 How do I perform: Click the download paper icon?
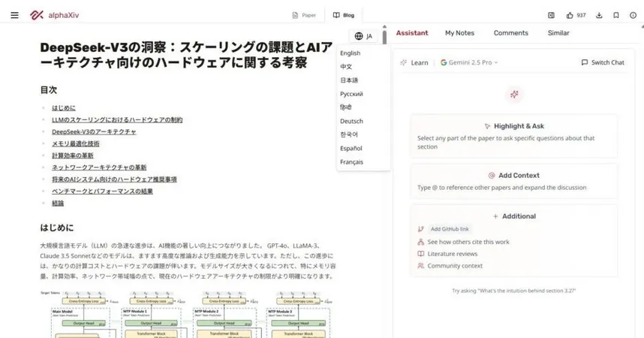tap(599, 15)
